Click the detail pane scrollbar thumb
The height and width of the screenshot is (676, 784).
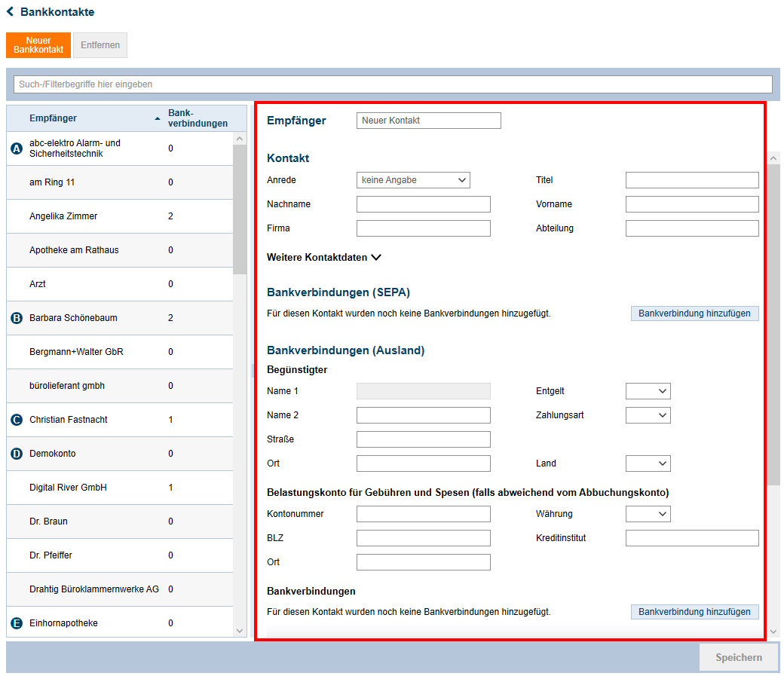click(773, 325)
